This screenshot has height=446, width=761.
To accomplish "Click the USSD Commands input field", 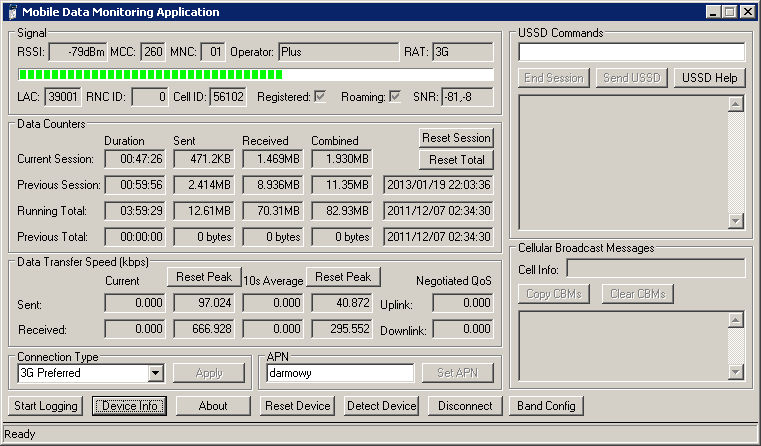I will point(631,51).
